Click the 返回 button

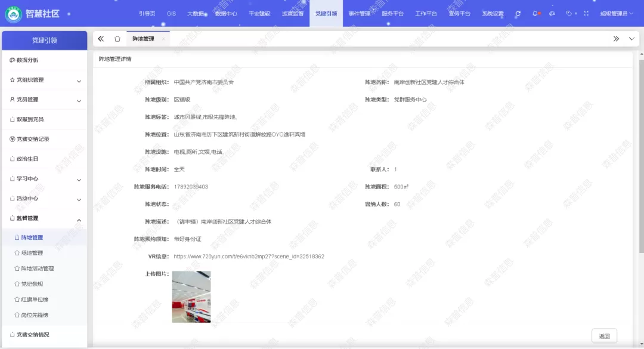604,336
